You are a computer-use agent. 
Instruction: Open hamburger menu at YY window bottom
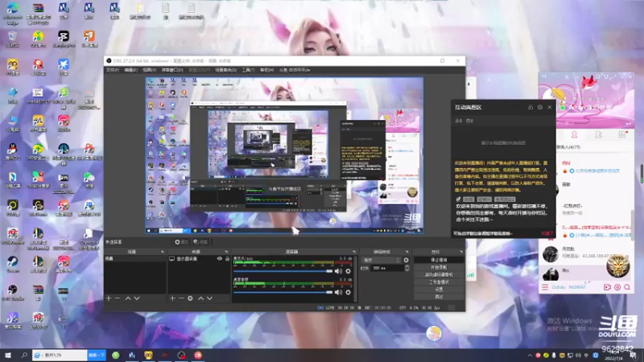(545, 287)
